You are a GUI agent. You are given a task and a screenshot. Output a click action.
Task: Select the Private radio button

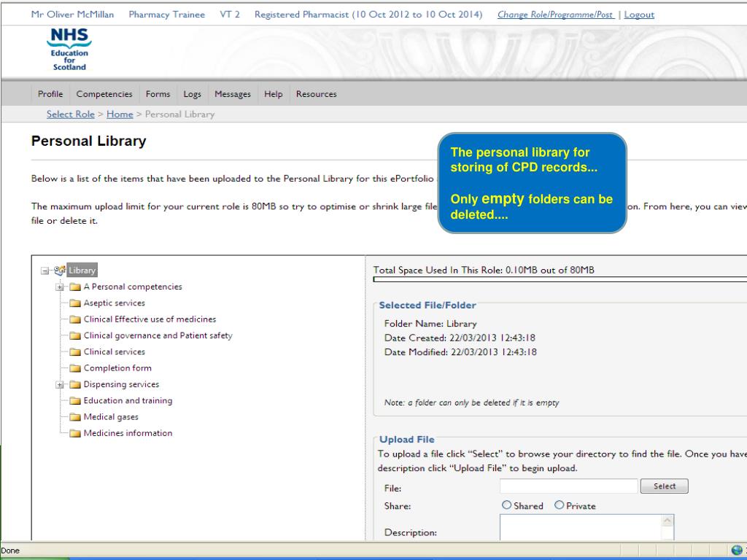tap(559, 505)
